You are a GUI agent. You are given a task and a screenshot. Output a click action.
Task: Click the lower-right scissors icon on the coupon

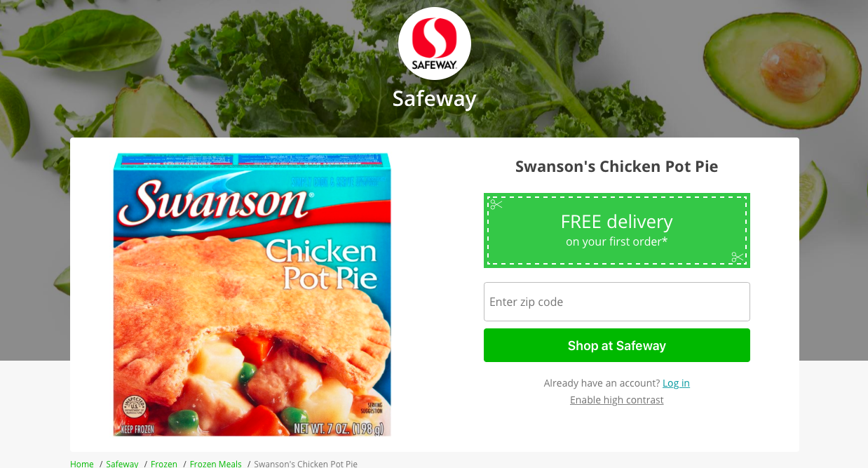pyautogui.click(x=737, y=258)
